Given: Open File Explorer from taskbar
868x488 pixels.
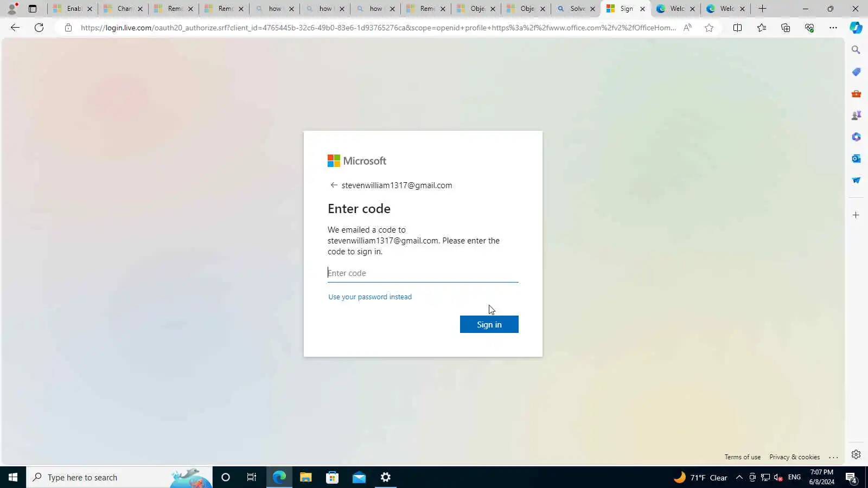Looking at the screenshot, I should pos(306,477).
